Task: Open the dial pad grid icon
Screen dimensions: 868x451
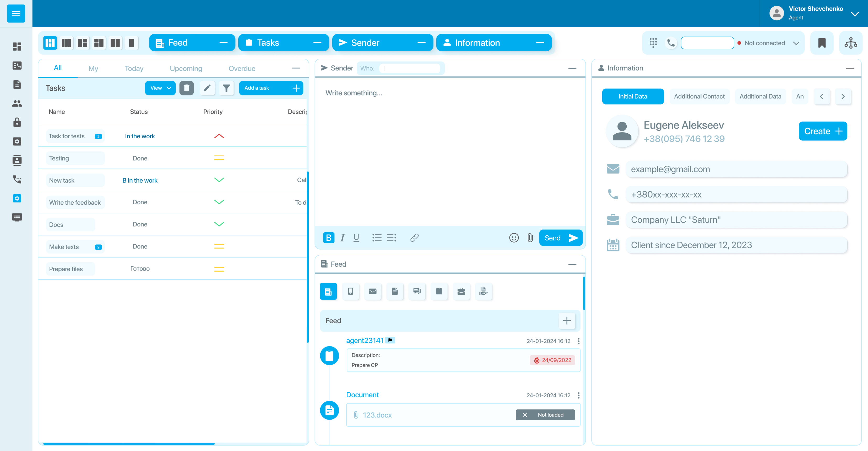Action: [653, 43]
